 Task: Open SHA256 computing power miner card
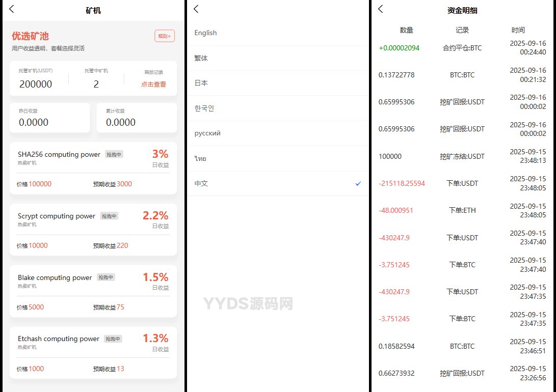click(x=93, y=168)
